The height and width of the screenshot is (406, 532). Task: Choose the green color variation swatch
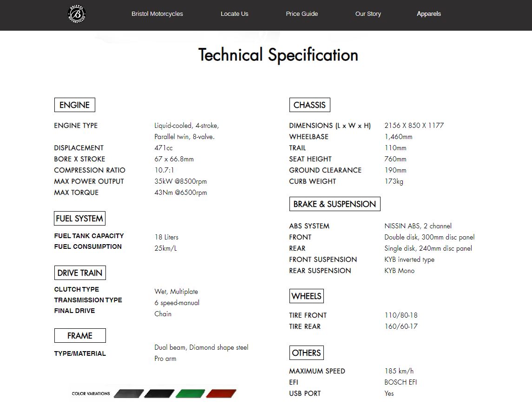(x=190, y=394)
